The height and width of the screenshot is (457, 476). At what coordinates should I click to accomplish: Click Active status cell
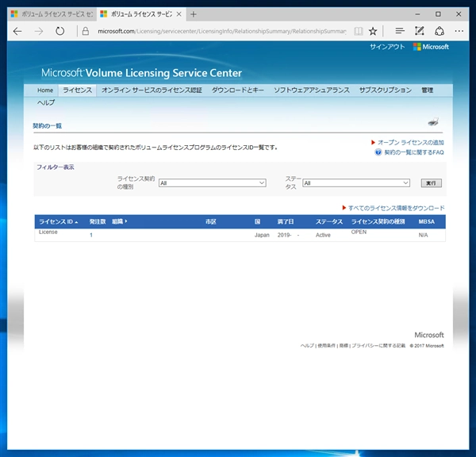point(323,235)
